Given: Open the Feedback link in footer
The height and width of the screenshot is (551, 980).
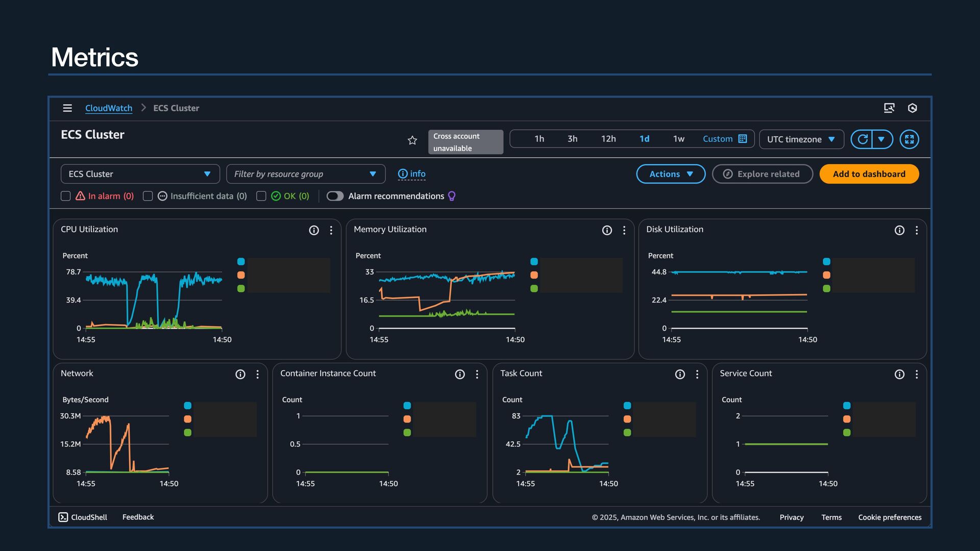Looking at the screenshot, I should (x=138, y=517).
